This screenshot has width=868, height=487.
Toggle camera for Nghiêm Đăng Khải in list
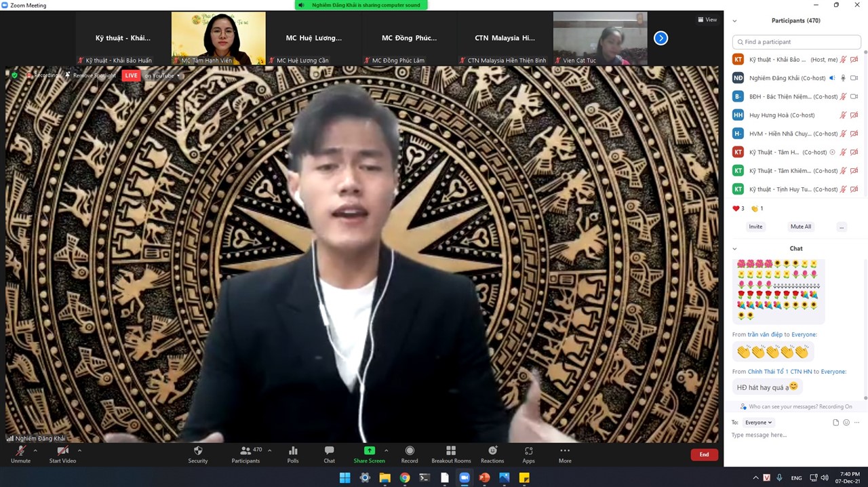854,78
